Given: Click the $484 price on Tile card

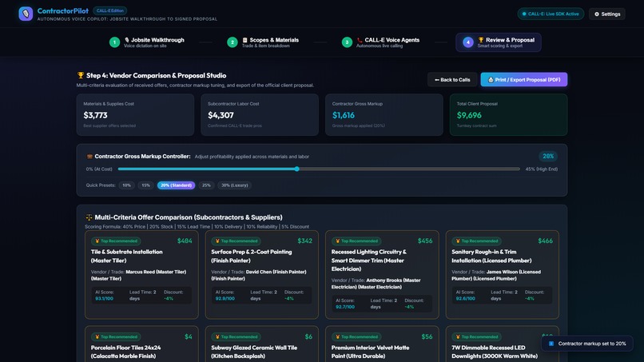Looking at the screenshot, I should 185,241.
